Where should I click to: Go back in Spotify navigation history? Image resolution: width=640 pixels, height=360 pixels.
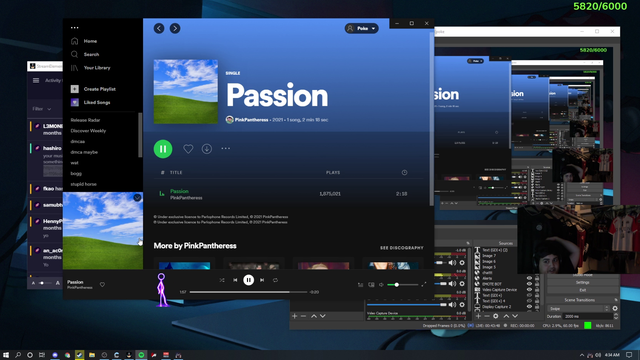pos(159,28)
